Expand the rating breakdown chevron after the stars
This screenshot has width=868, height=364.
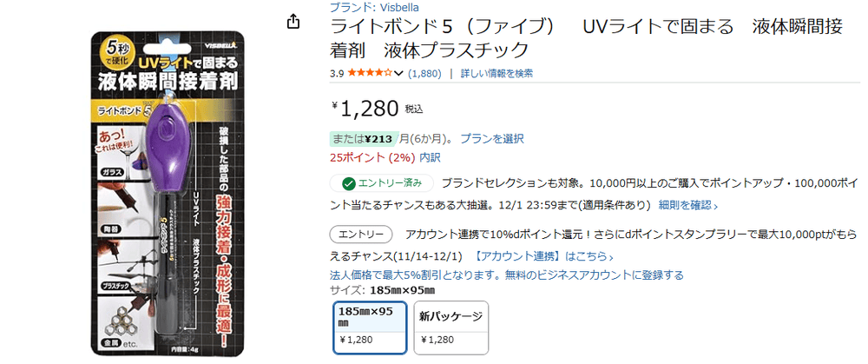[x=399, y=74]
